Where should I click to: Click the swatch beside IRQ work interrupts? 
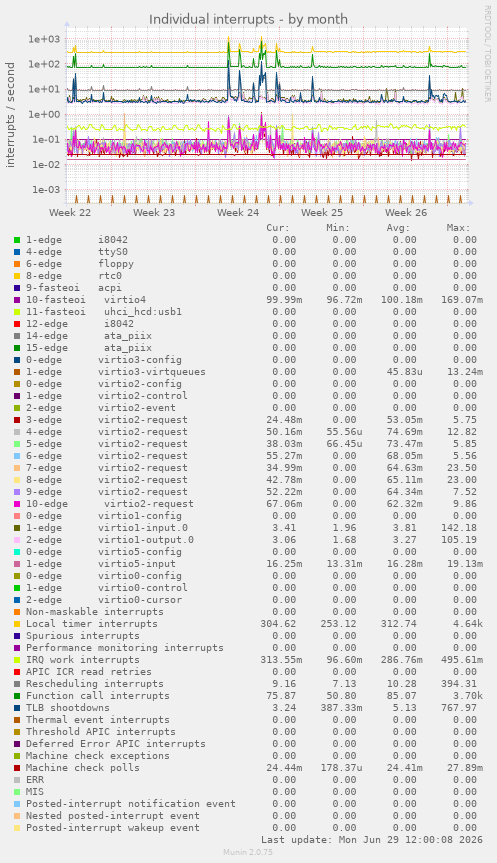point(17,660)
